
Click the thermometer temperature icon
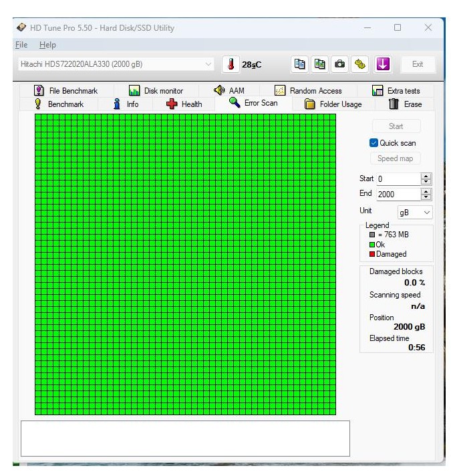pos(231,64)
